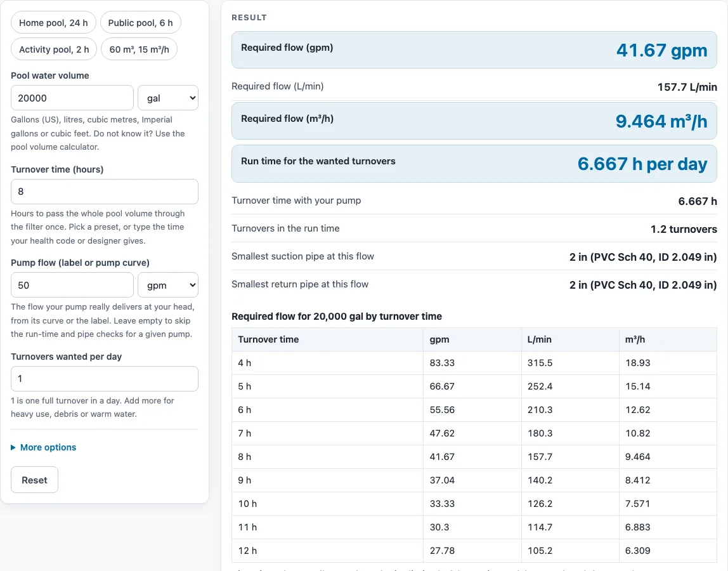Screen dimensions: 728x571
Task: Apply the Public pool, 6 h preset
Action: pyautogui.click(x=140, y=23)
